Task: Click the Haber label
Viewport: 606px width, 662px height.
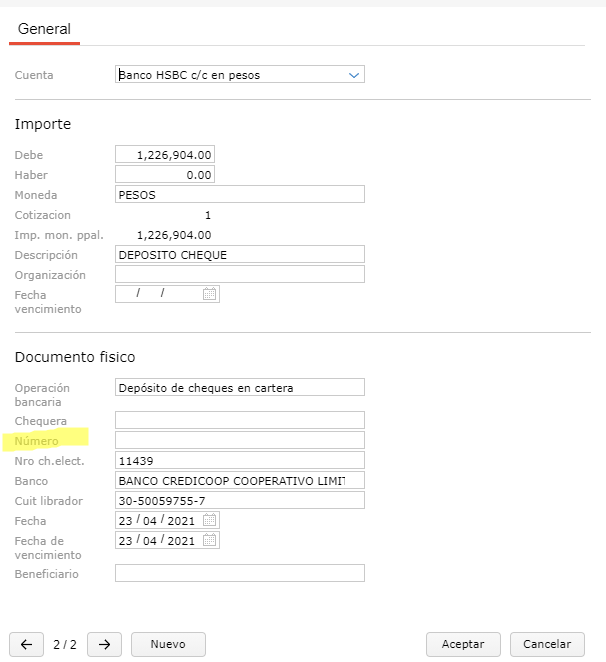Action: [31, 175]
